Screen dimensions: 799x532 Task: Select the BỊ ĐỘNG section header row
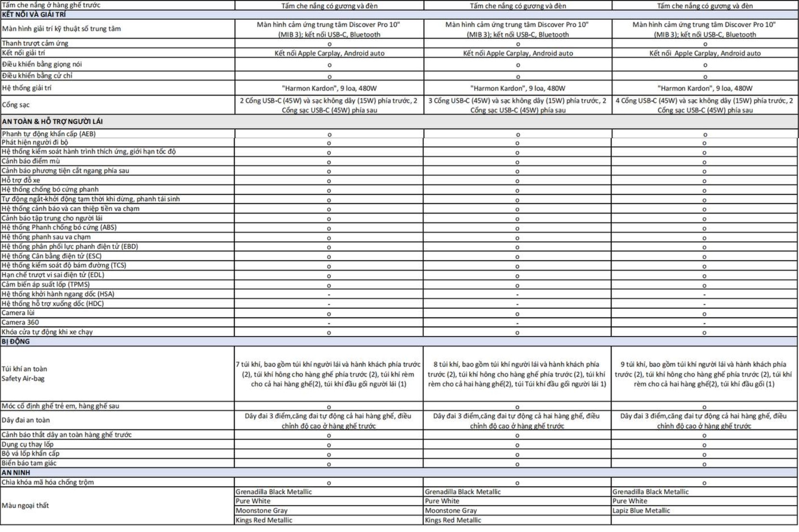point(15,341)
